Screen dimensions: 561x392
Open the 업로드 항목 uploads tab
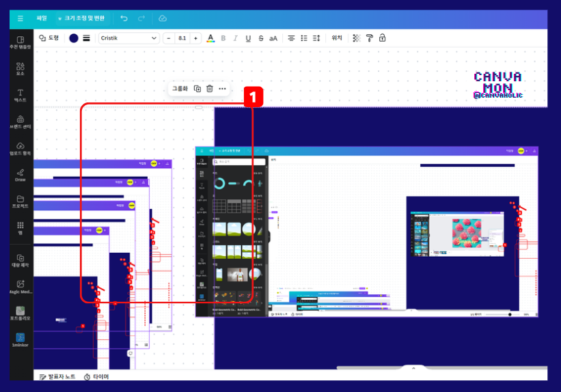20,148
